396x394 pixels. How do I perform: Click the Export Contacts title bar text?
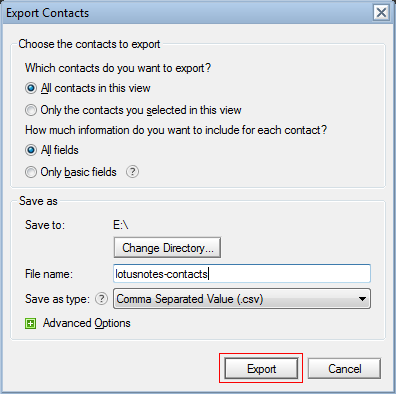pyautogui.click(x=48, y=13)
